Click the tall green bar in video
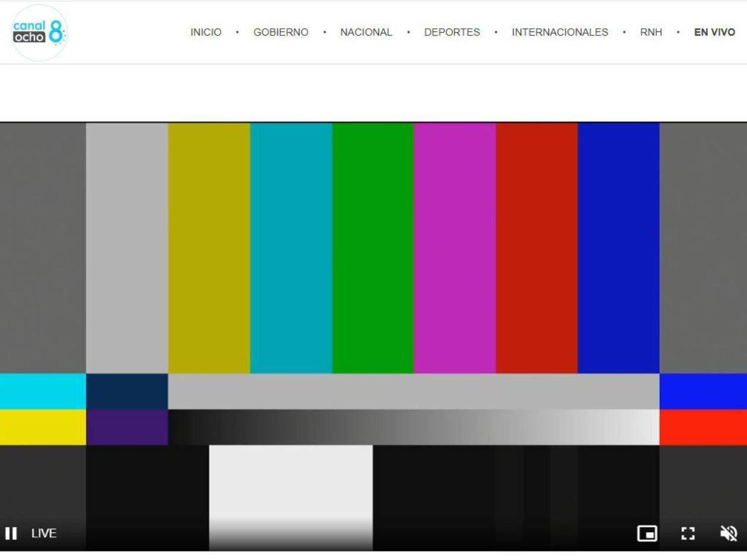Viewport: 747px width, 560px height. [373, 248]
